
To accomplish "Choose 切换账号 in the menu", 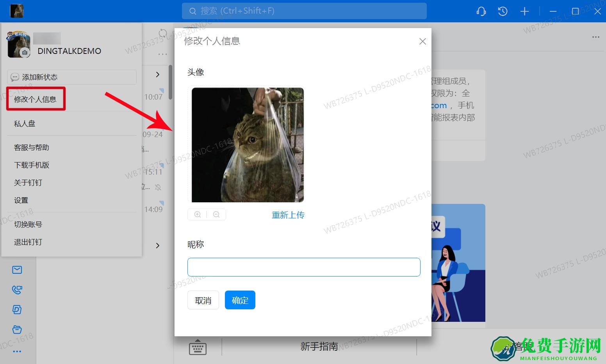I will pyautogui.click(x=28, y=225).
